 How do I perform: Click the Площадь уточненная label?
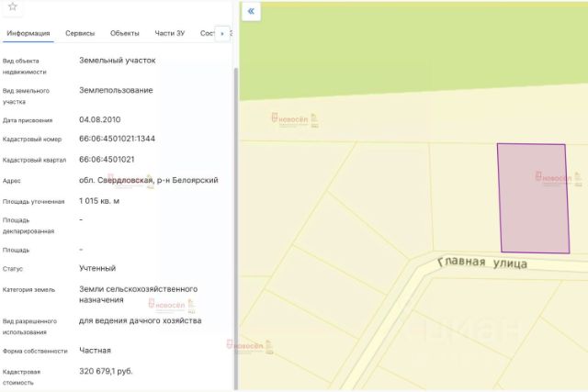[x=33, y=202]
